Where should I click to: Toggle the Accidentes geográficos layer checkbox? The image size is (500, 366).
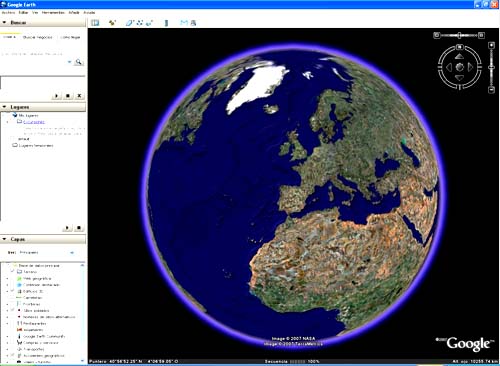tap(13, 356)
